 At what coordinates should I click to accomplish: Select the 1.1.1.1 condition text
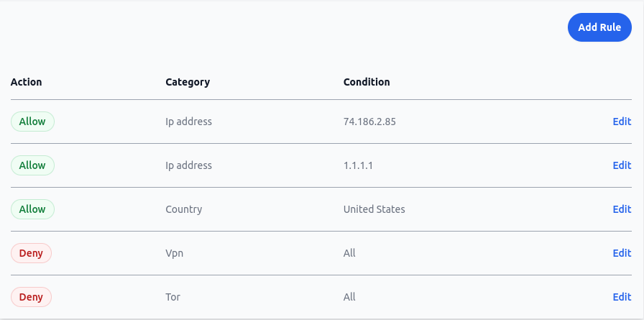(358, 165)
